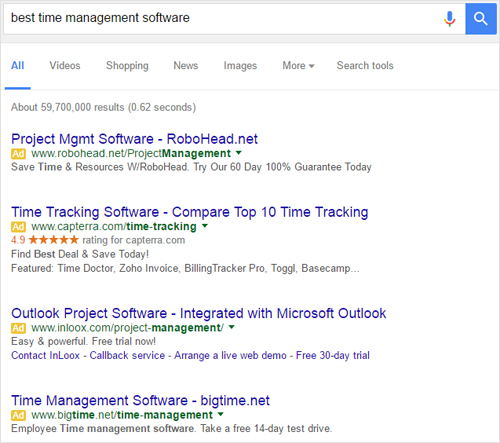500x443 pixels.
Task: Click the orange star rating for capterra.com
Action: 54,240
